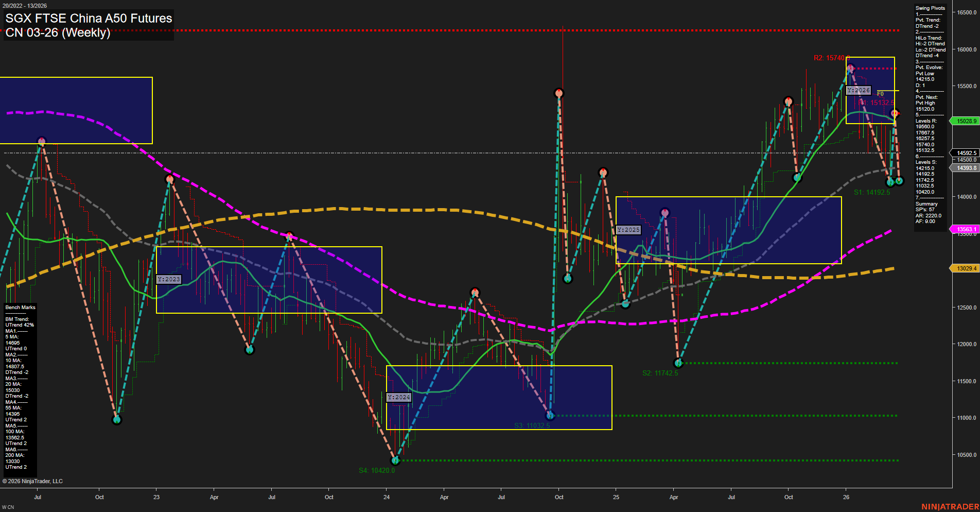Select the Y:2026 label near the chart top
This screenshot has width=980, height=512.
click(x=857, y=90)
